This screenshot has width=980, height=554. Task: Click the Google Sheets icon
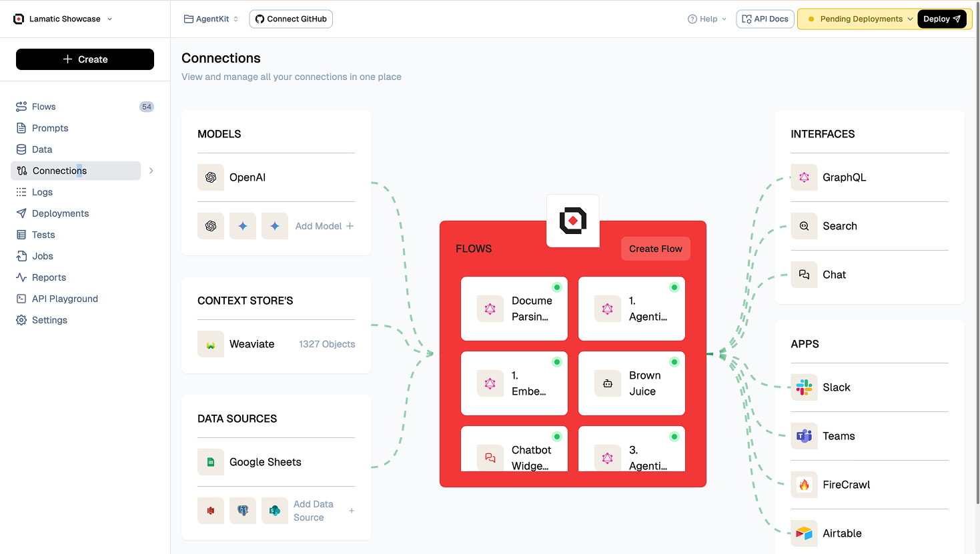click(x=211, y=462)
